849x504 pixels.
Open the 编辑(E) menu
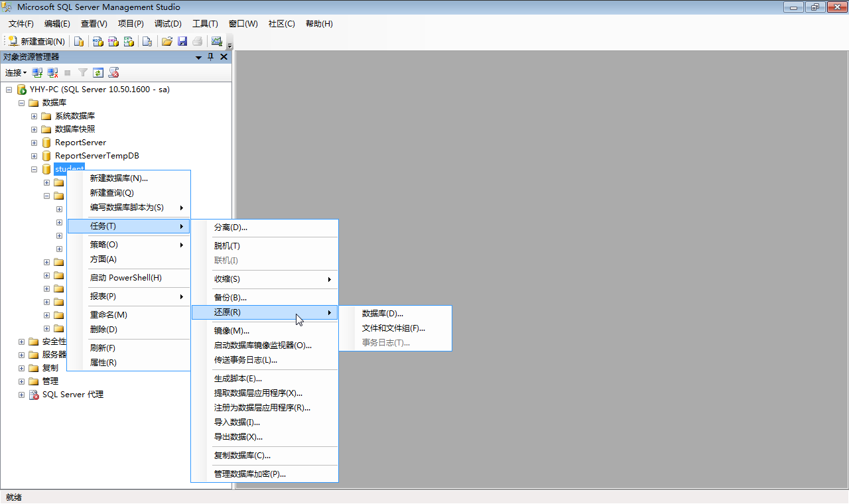coord(57,23)
